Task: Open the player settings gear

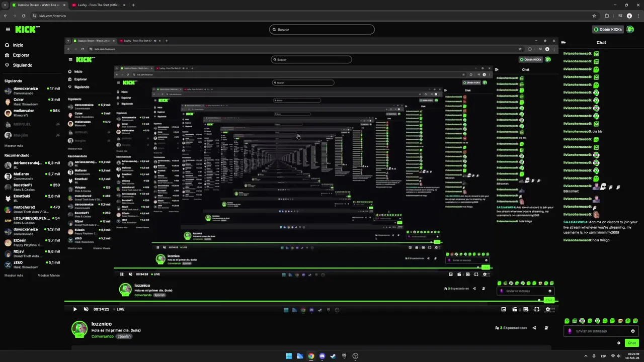Action: (548, 309)
